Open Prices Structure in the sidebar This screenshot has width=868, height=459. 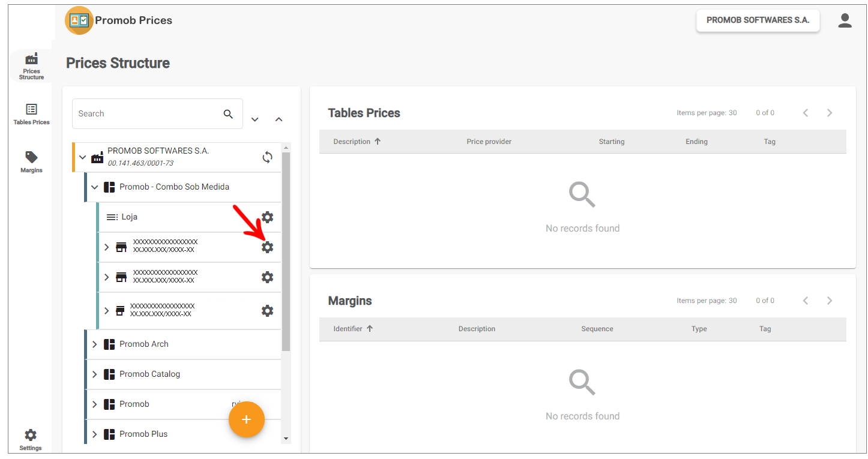coord(31,66)
